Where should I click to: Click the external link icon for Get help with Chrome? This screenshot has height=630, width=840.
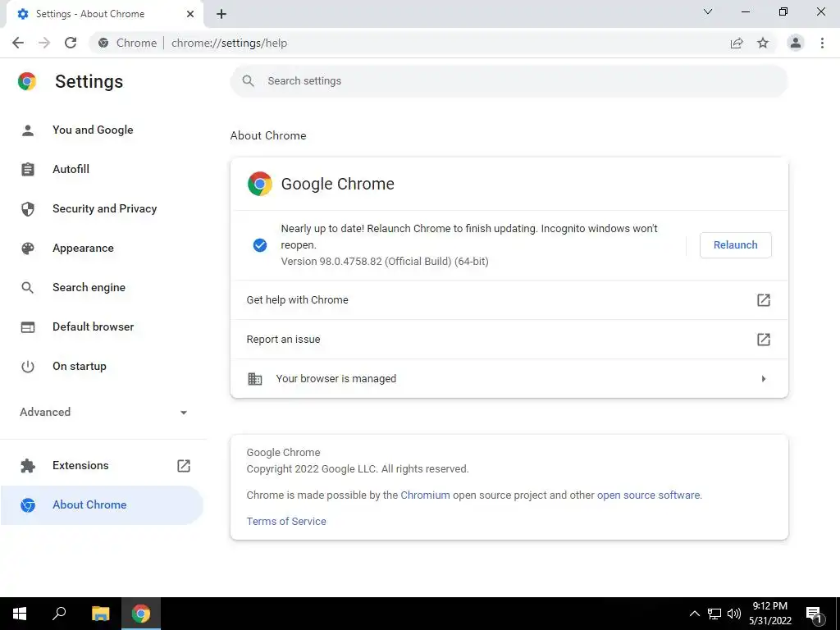(x=764, y=300)
